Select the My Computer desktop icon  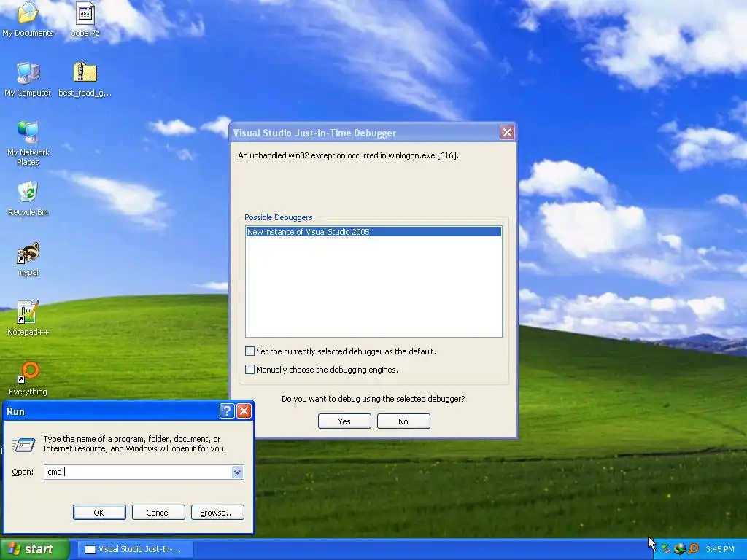pyautogui.click(x=28, y=79)
